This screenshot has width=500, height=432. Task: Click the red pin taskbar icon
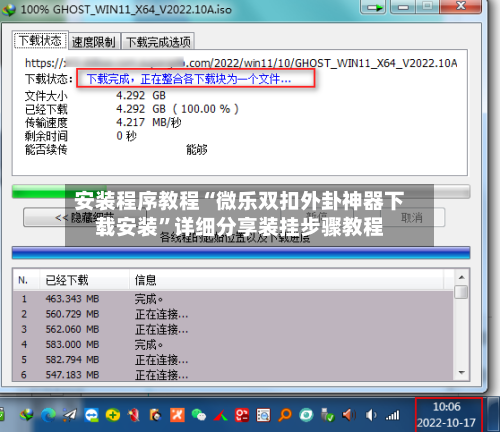134,415
